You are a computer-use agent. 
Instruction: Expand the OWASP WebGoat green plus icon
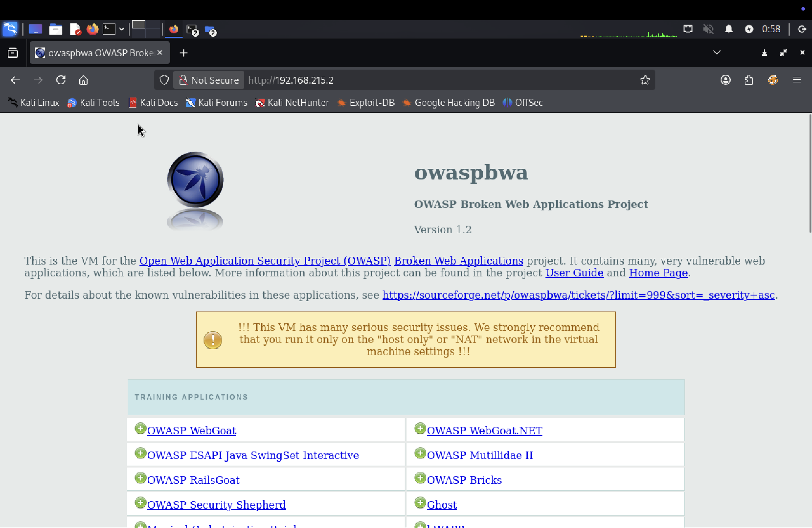pyautogui.click(x=140, y=428)
